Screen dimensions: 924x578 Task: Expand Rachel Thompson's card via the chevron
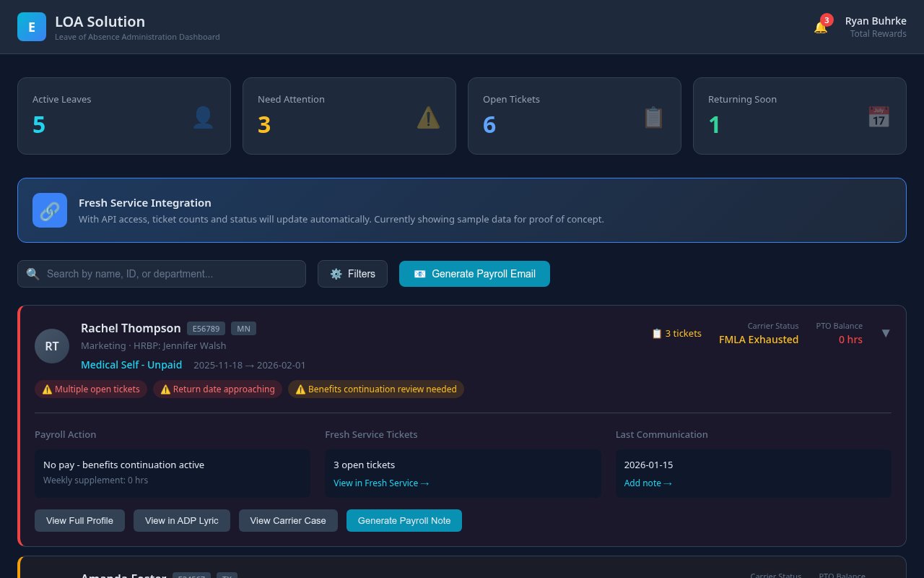tap(886, 333)
